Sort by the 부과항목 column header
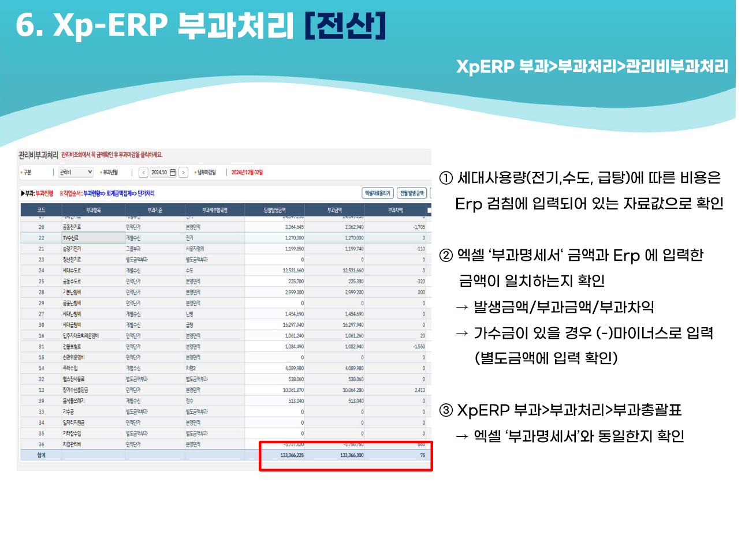The height and width of the screenshot is (543, 756). pyautogui.click(x=94, y=210)
